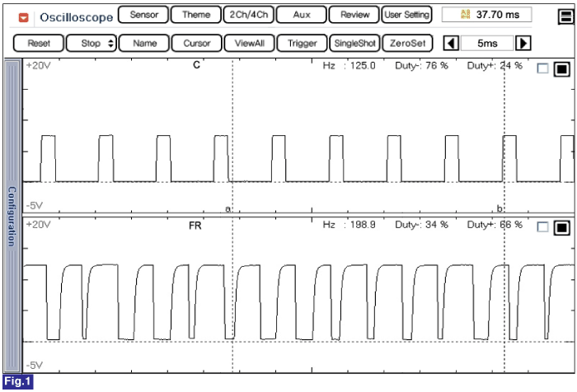
Task: Expand the Configuration side panel
Action: click(x=12, y=216)
